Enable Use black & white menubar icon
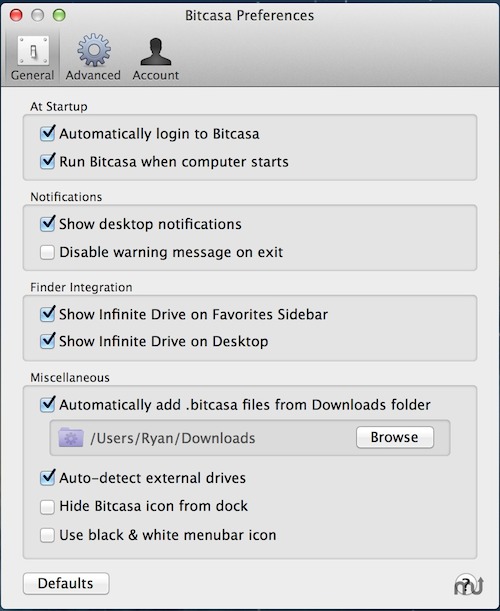 (47, 535)
